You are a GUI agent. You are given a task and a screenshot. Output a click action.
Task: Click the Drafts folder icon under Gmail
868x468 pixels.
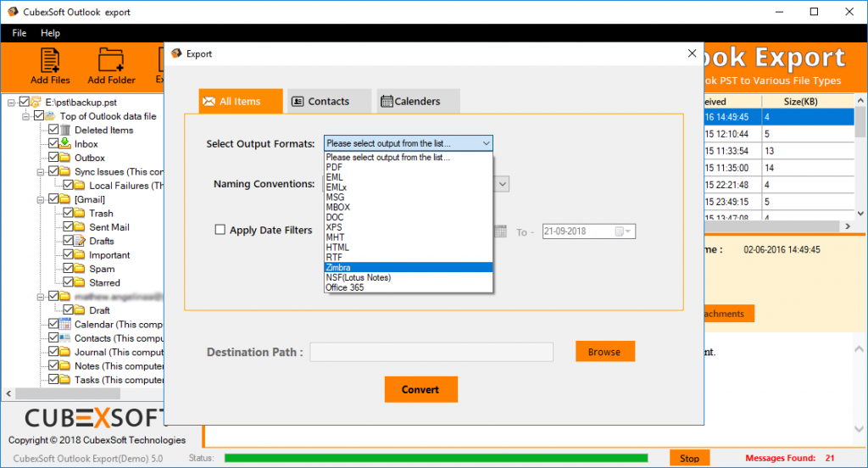tap(79, 241)
